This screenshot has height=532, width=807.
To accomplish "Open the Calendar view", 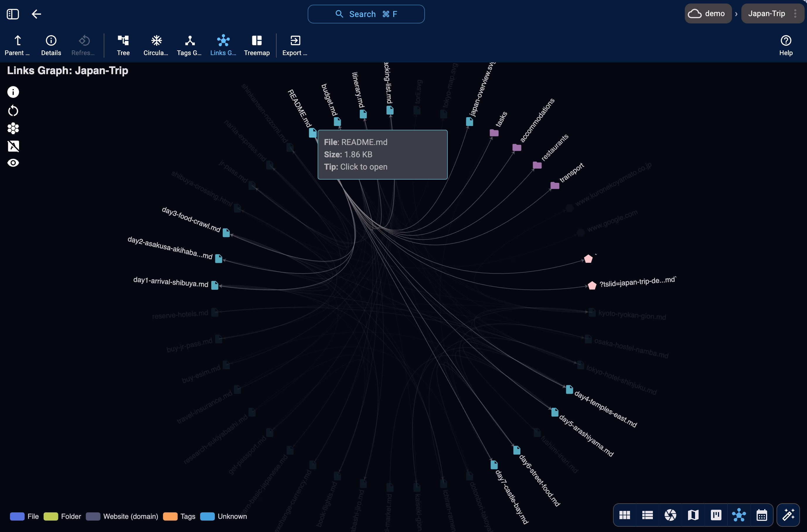I will click(762, 515).
